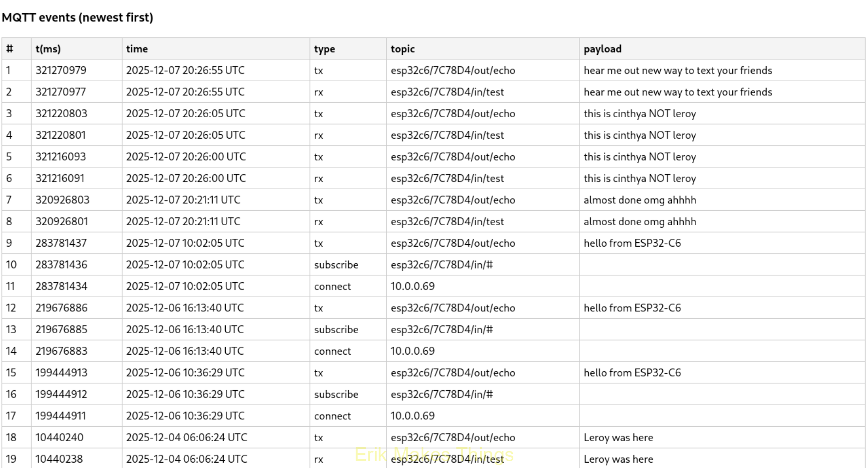This screenshot has height=468, width=868.
Task: Click the "#" column header
Action: point(10,49)
